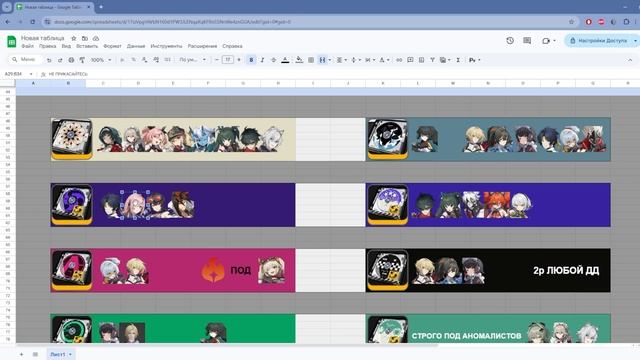
Task: Click the insert comment icon
Action: 410,60
